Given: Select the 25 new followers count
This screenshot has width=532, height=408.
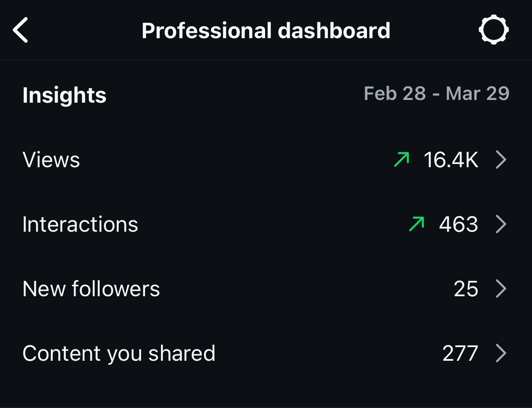Looking at the screenshot, I should click(466, 289).
